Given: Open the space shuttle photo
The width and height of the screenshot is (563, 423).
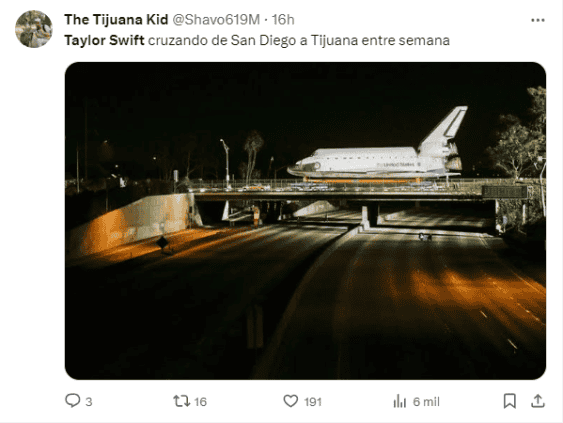Looking at the screenshot, I should click(x=305, y=220).
